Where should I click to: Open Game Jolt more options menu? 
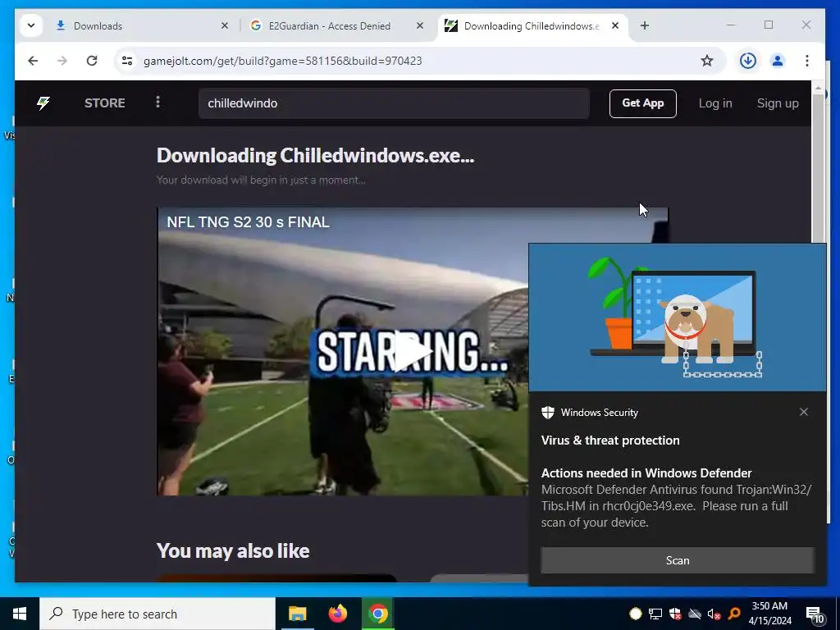pyautogui.click(x=157, y=103)
